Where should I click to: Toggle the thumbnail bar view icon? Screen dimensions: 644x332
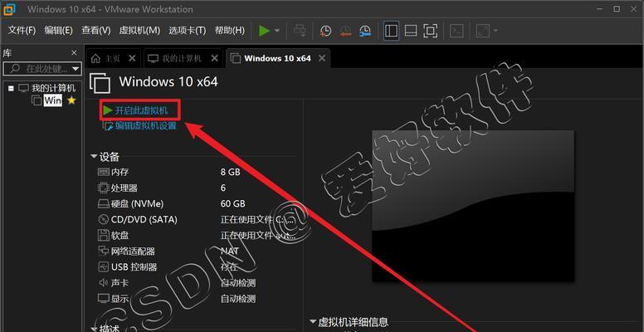click(411, 31)
